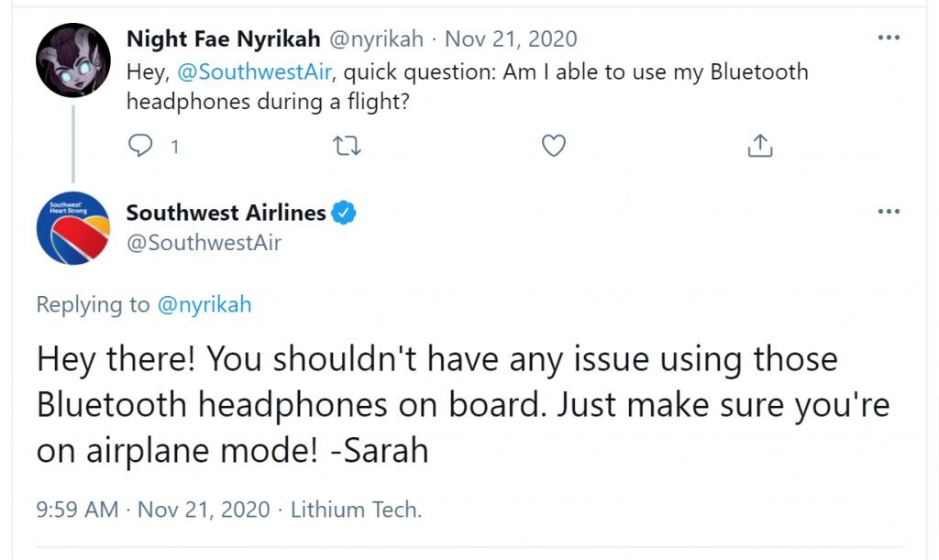Viewport: 939px width, 560px height.
Task: Click the @nyrikah handle beside the name
Action: [376, 38]
